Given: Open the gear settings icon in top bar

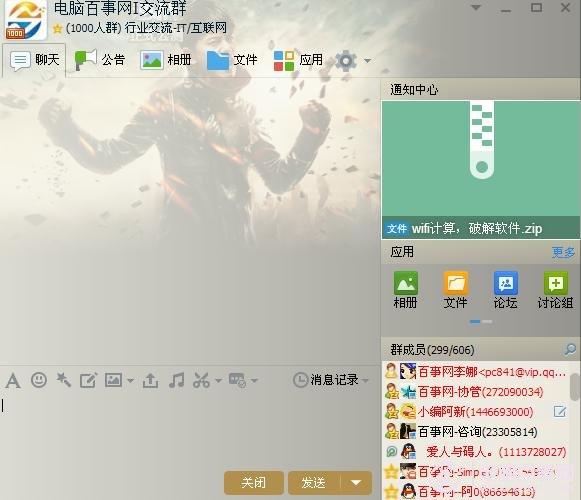Looking at the screenshot, I should pos(346,60).
